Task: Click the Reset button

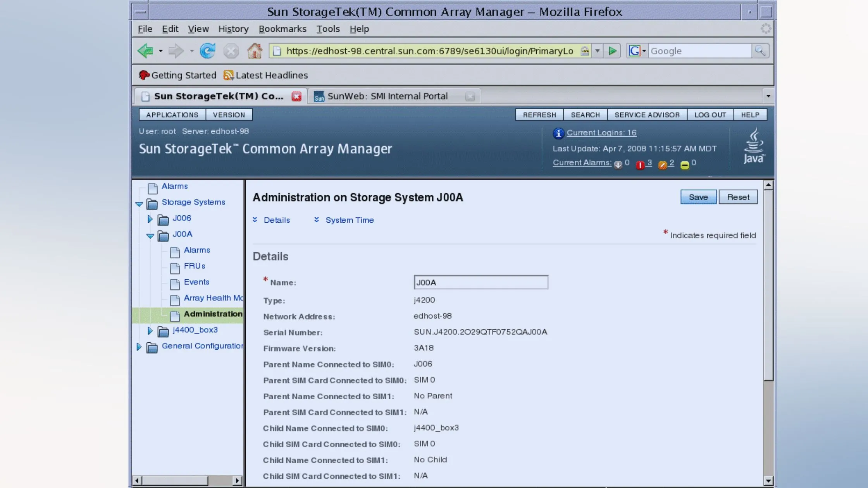Action: click(x=738, y=197)
